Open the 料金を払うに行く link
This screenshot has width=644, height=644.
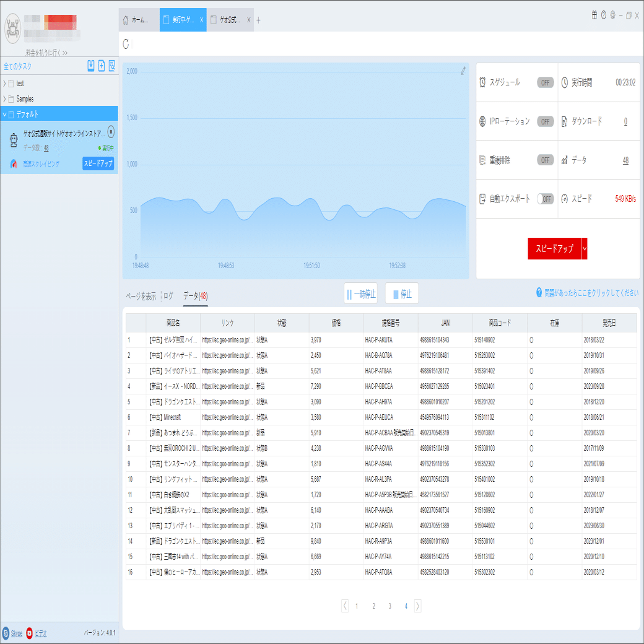[x=46, y=53]
